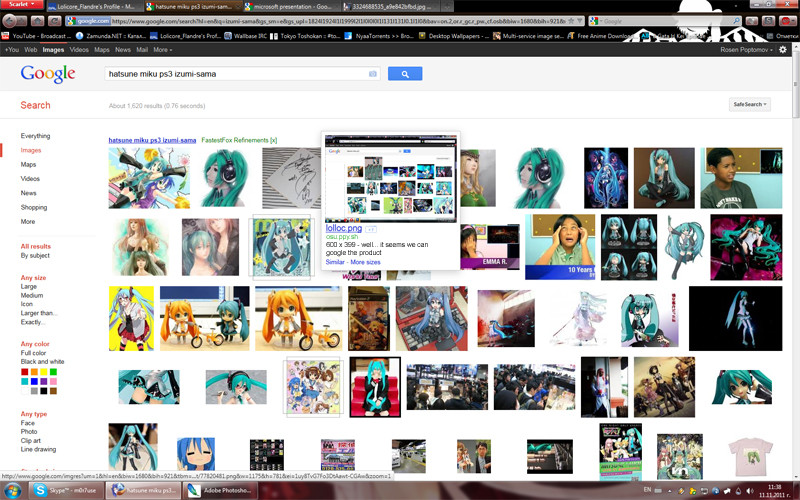Open Free Anime Download bookmark
Screen dimensions: 800x500
pyautogui.click(x=603, y=36)
